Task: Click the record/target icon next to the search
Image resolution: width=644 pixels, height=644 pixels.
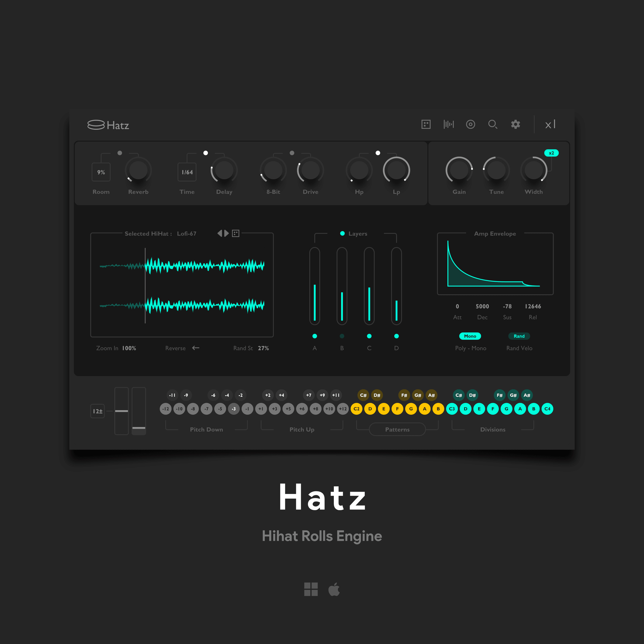Action: [x=471, y=124]
